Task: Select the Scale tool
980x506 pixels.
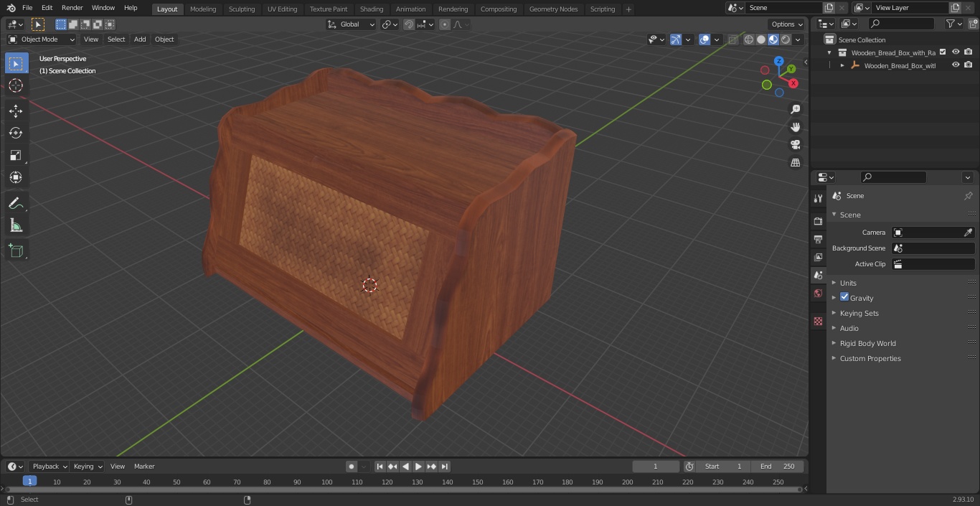Action: [x=16, y=155]
